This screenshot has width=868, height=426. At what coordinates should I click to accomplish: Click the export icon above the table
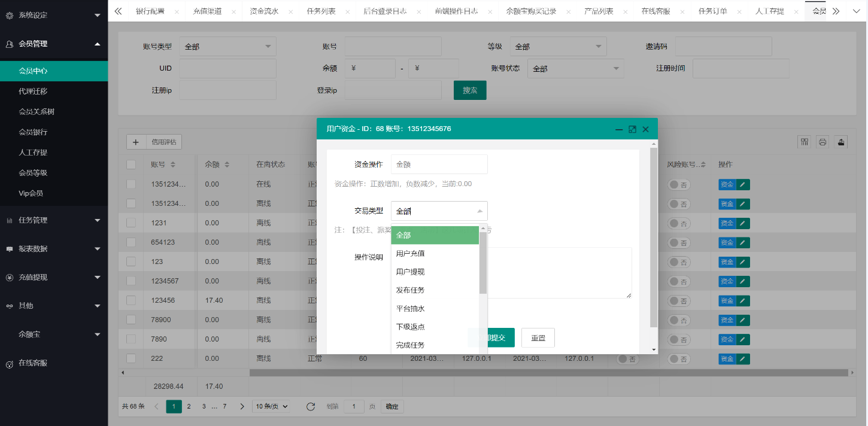coord(840,142)
